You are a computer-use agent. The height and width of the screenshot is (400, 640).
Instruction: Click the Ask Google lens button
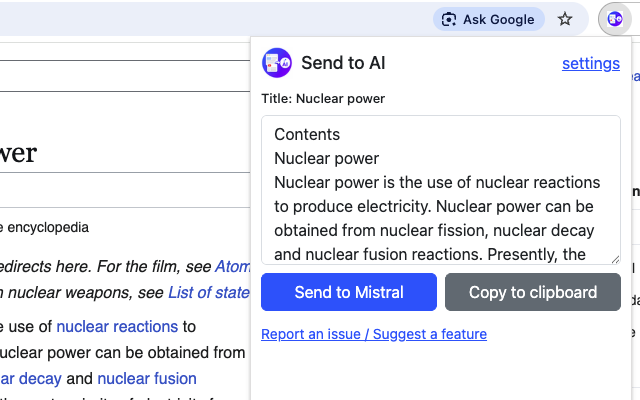[x=489, y=19]
